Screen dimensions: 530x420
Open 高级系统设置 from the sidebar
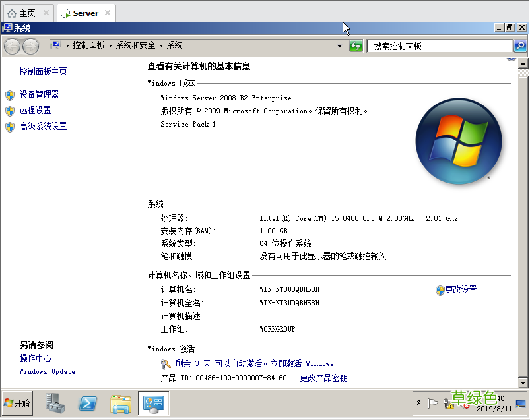coord(43,126)
